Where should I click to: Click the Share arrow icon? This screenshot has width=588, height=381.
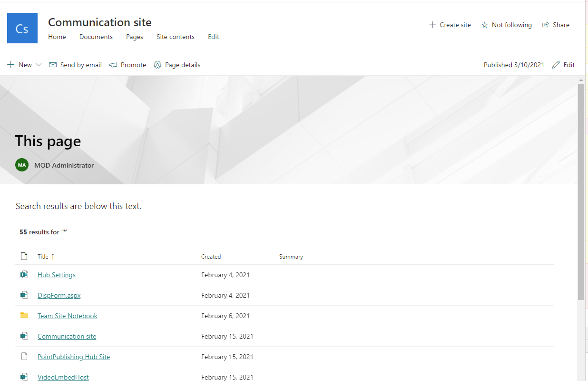pyautogui.click(x=546, y=25)
